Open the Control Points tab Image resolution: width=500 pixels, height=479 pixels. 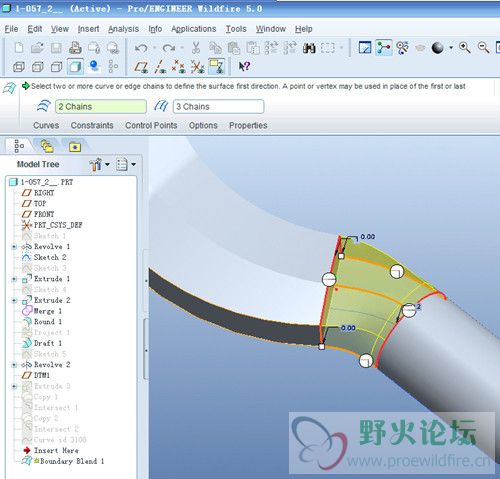[x=151, y=125]
